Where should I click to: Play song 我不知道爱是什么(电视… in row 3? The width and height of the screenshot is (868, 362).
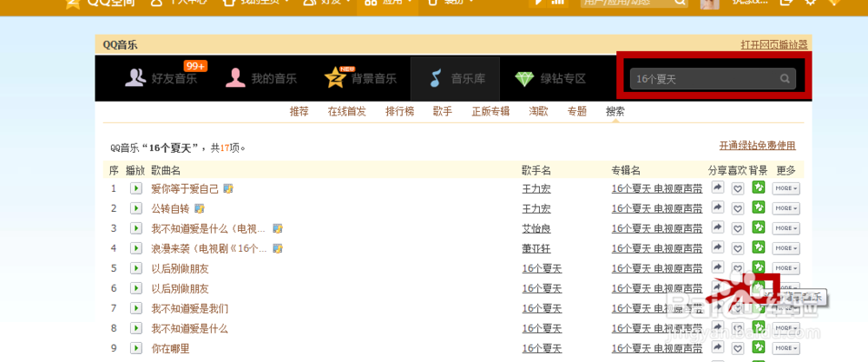click(x=135, y=228)
